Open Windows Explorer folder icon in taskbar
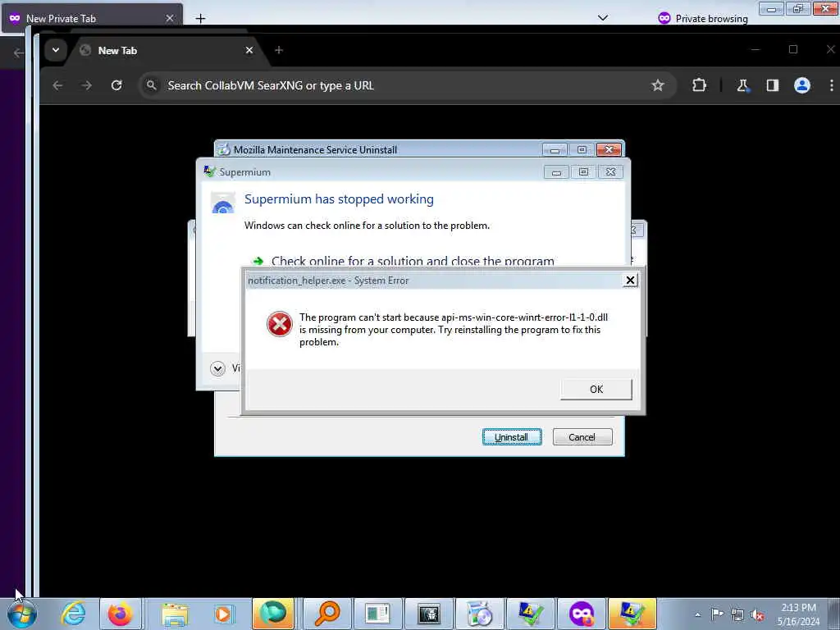The width and height of the screenshot is (840, 630). coord(175,614)
